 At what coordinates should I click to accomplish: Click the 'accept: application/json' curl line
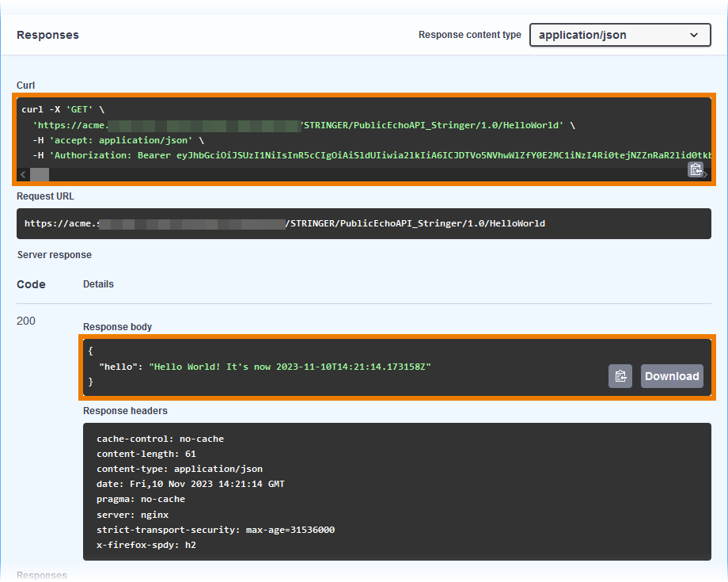pos(119,140)
